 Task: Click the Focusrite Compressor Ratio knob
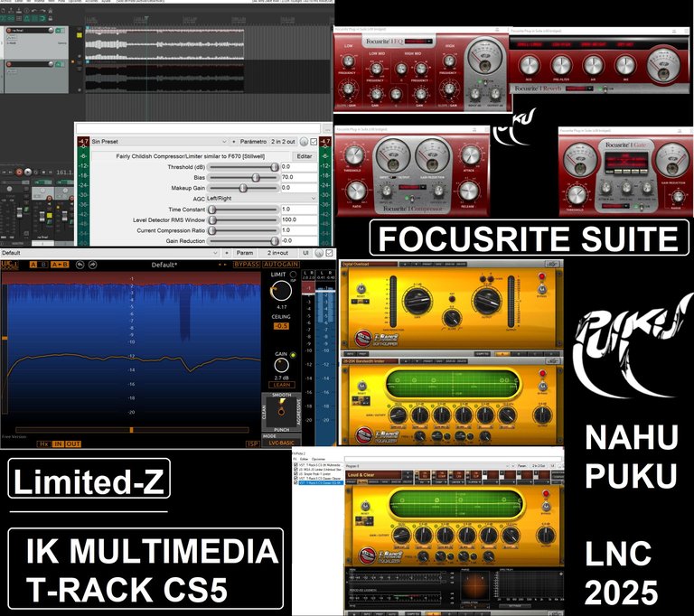pyautogui.click(x=355, y=191)
